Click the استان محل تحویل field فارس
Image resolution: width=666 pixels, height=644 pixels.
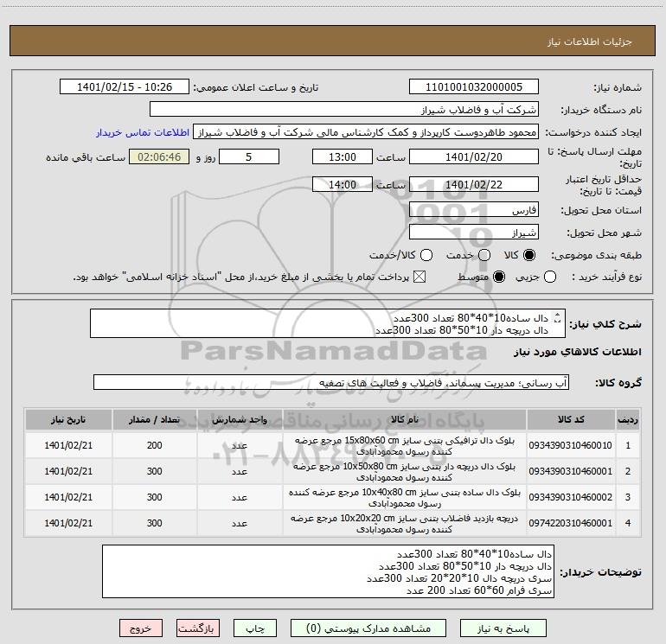pos(474,209)
